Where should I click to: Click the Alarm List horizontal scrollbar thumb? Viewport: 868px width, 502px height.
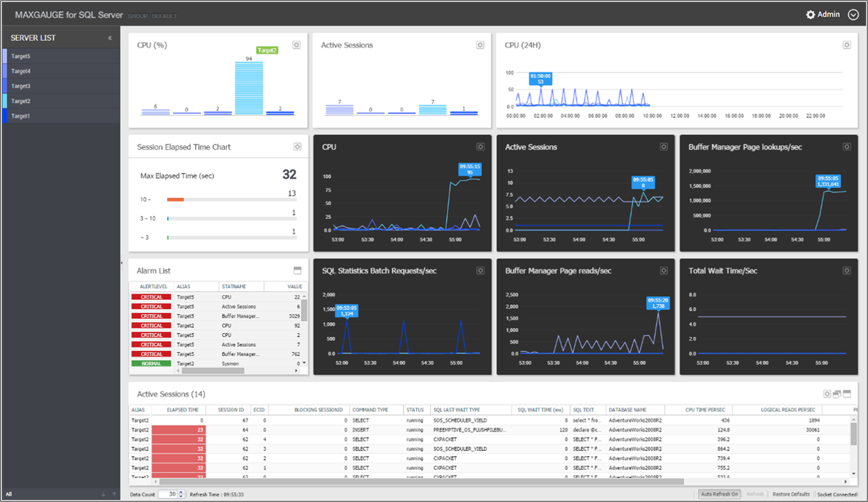point(213,371)
